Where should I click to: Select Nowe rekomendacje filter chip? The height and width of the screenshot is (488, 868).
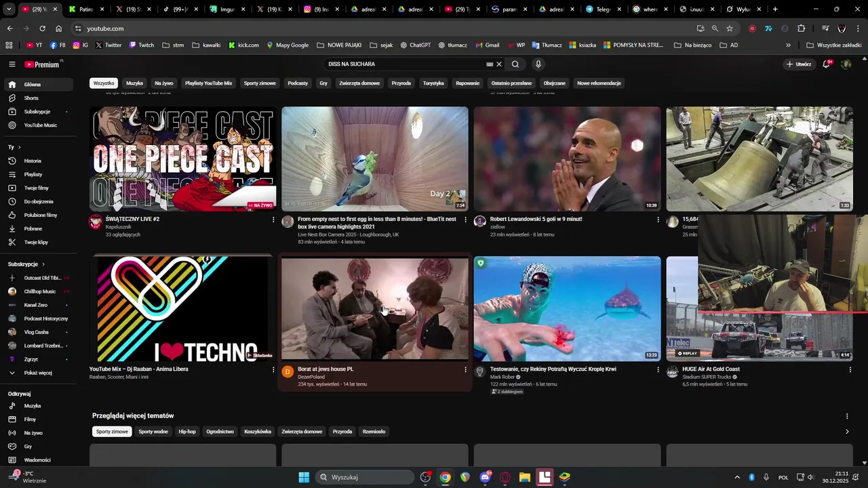(x=599, y=83)
